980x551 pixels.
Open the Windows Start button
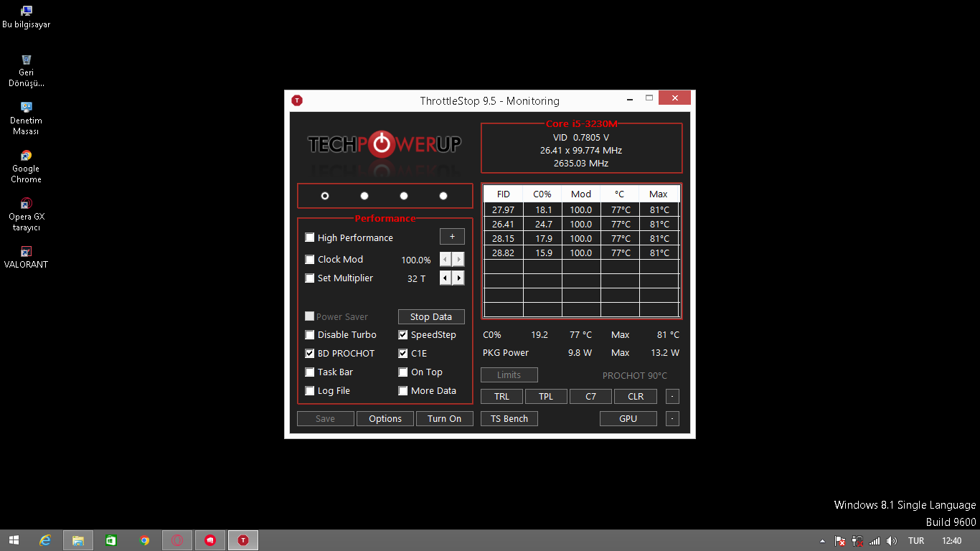14,540
